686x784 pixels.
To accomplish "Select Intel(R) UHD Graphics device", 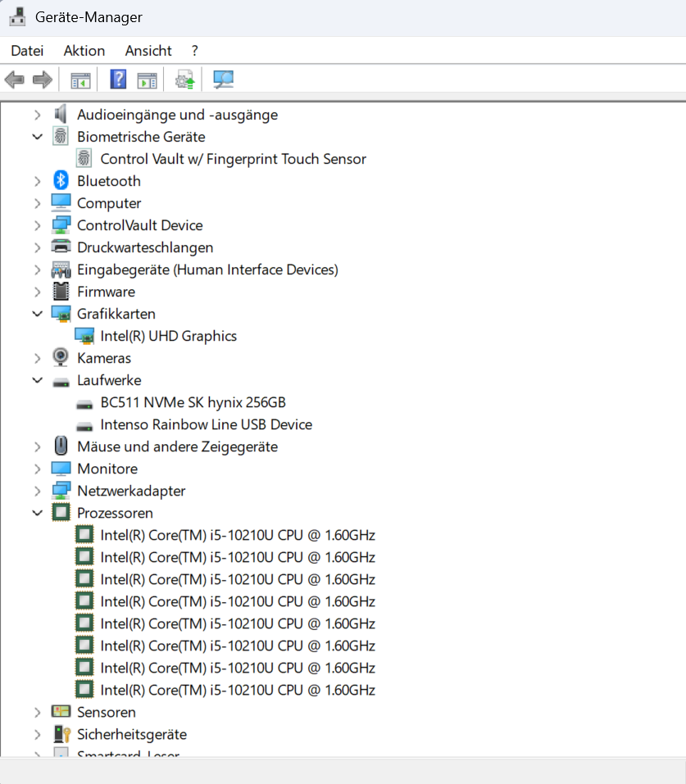I will tap(169, 336).
